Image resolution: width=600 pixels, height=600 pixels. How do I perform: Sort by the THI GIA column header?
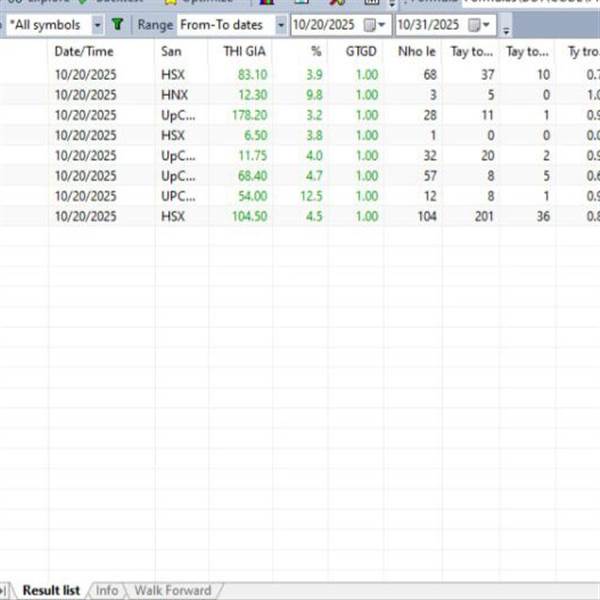(245, 51)
